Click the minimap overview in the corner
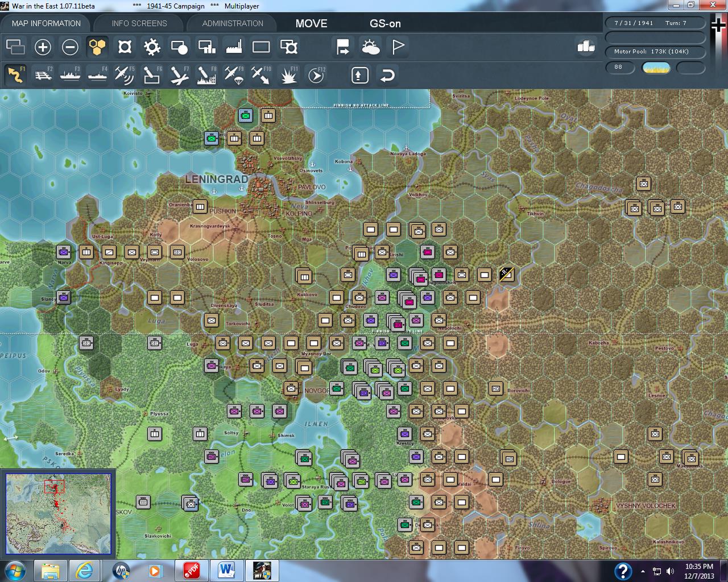The image size is (728, 582). coord(58,514)
